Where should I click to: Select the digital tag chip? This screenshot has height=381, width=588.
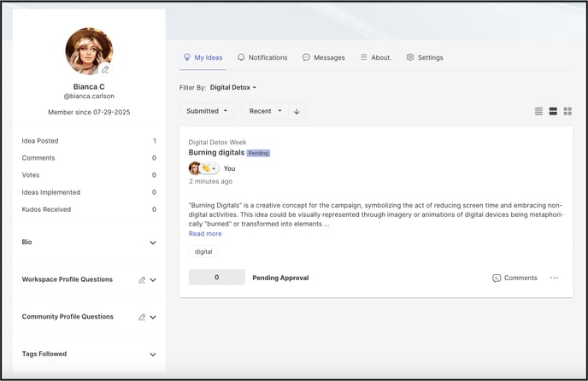tap(203, 252)
